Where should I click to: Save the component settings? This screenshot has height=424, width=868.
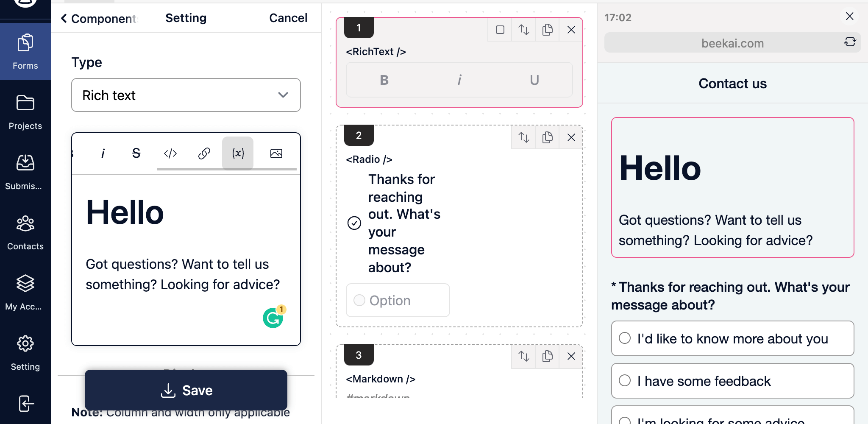point(186,390)
